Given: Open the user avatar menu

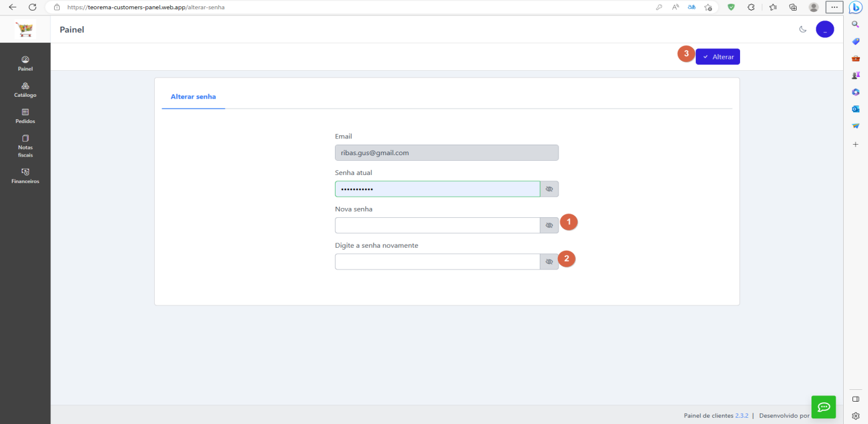Looking at the screenshot, I should [825, 29].
